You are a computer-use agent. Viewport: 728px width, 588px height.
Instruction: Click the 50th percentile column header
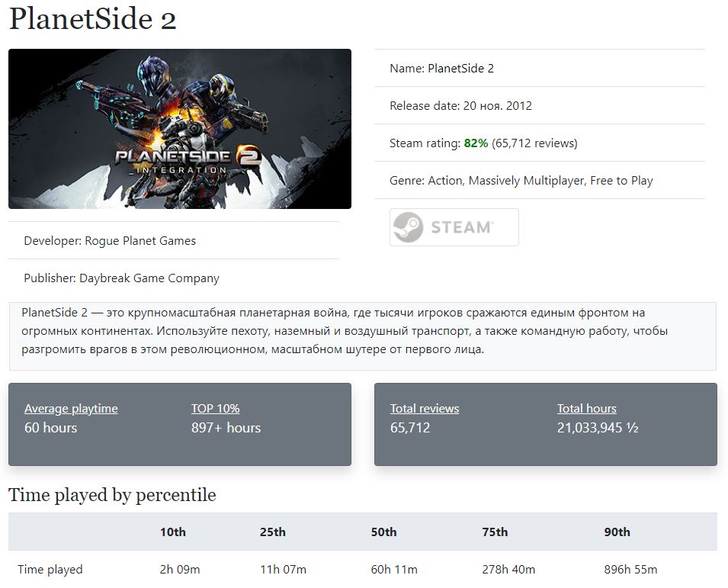(384, 532)
